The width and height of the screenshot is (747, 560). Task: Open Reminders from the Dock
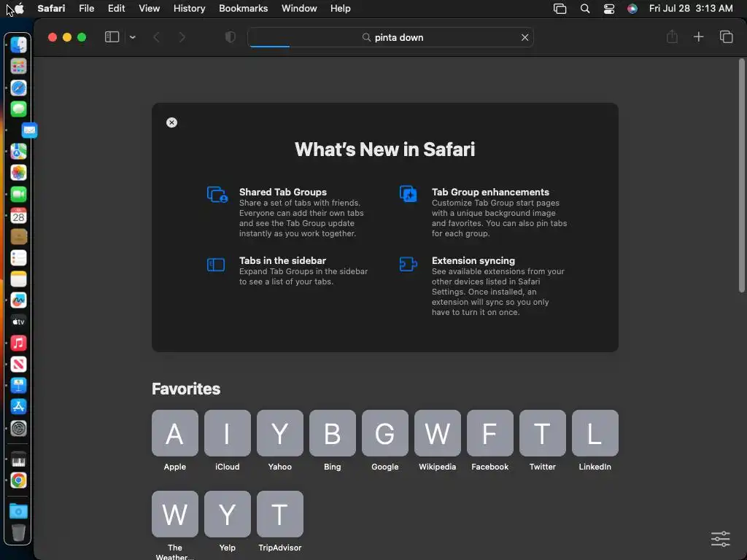[x=18, y=257]
